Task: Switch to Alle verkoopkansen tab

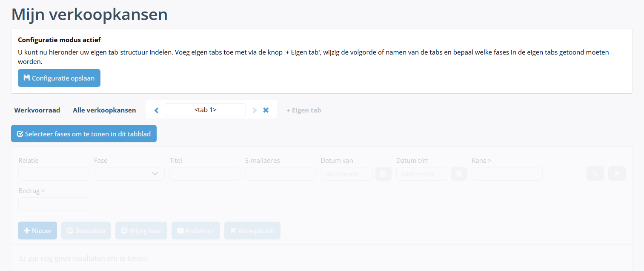Action: click(104, 110)
